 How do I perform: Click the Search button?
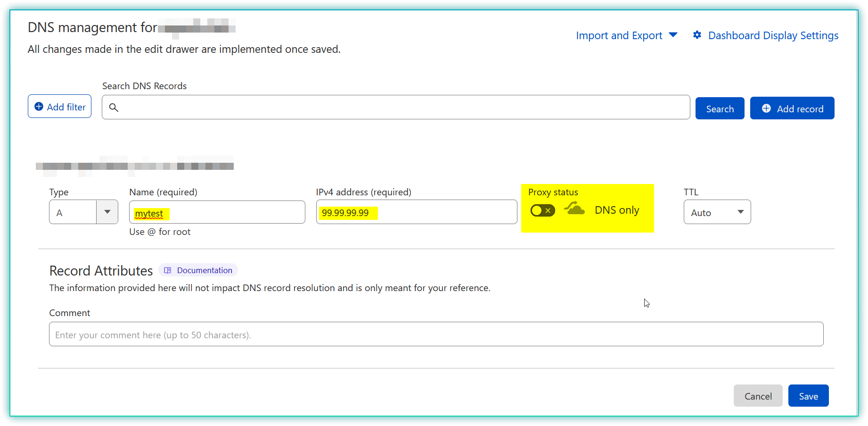[720, 109]
